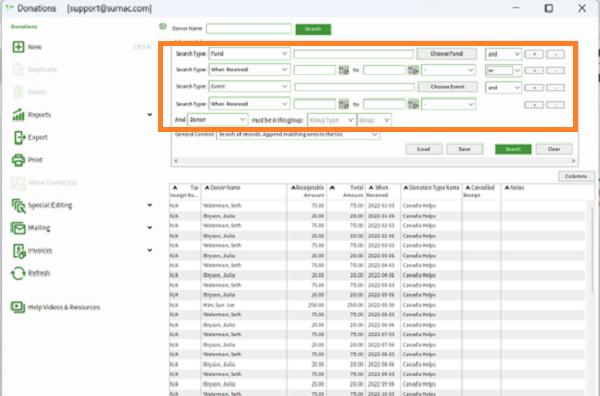Click the green Search button next to Clear
This screenshot has width=600, height=396.
click(x=513, y=149)
